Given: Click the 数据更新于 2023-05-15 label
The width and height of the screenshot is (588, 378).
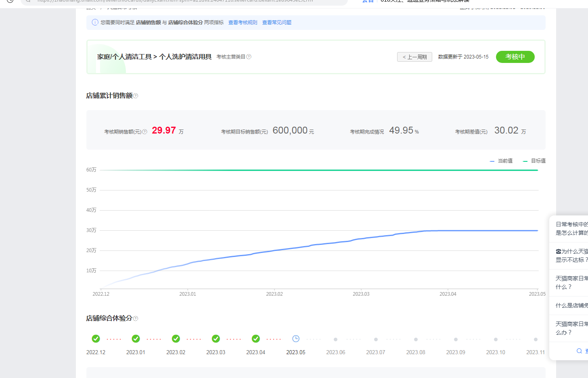Looking at the screenshot, I should (463, 57).
